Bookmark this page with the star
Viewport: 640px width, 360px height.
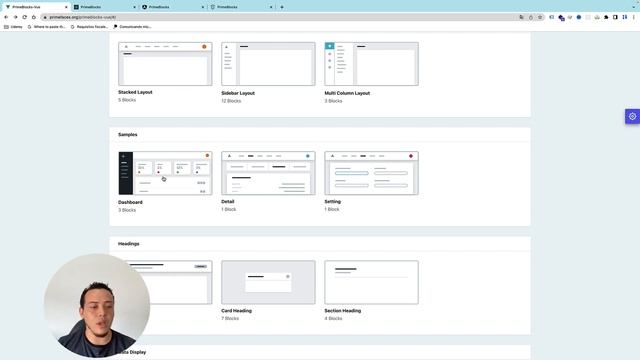(540, 17)
